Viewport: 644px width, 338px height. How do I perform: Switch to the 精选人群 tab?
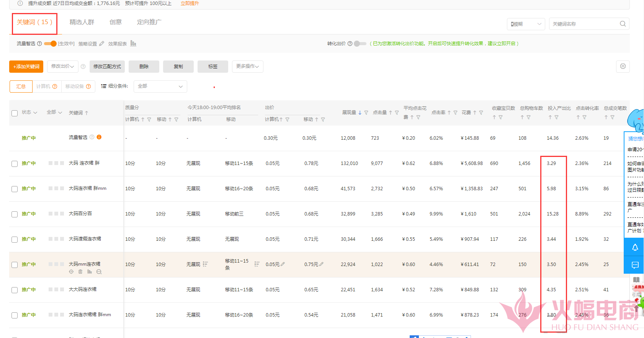tap(82, 22)
